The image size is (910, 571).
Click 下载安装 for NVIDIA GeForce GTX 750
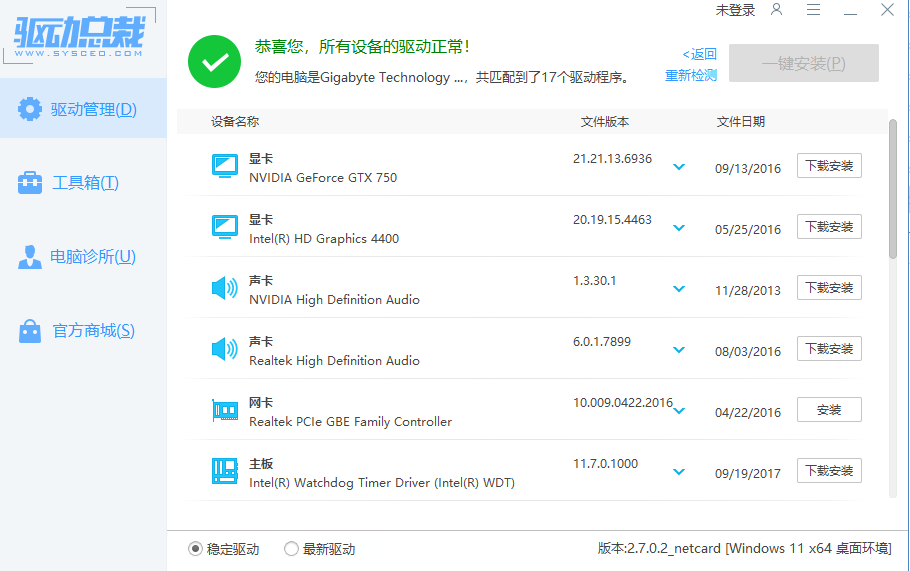coord(829,166)
